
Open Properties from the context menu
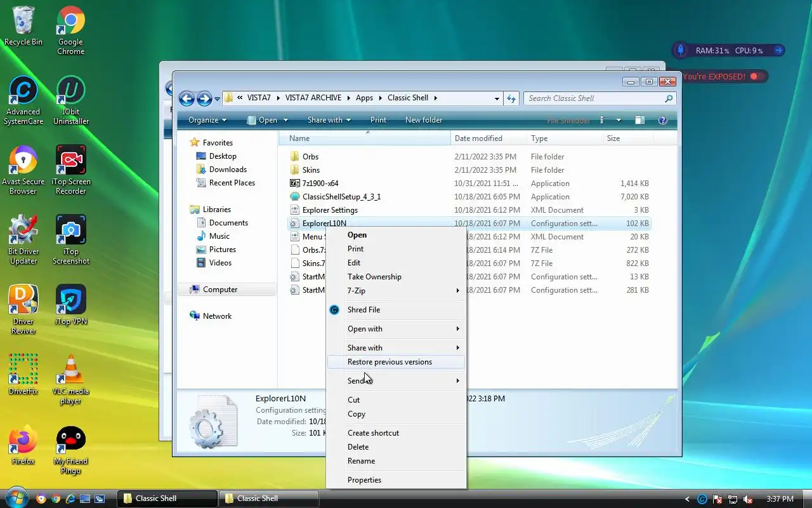396,480
